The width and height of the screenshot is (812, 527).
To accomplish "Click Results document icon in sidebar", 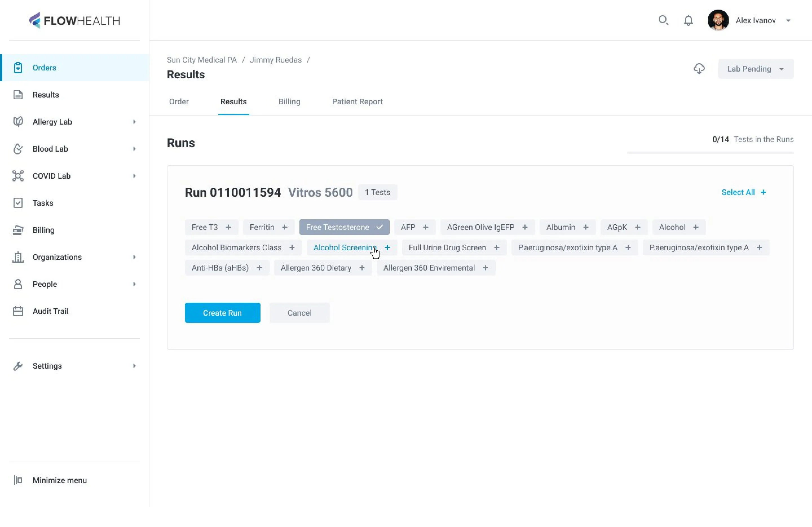I will (18, 95).
